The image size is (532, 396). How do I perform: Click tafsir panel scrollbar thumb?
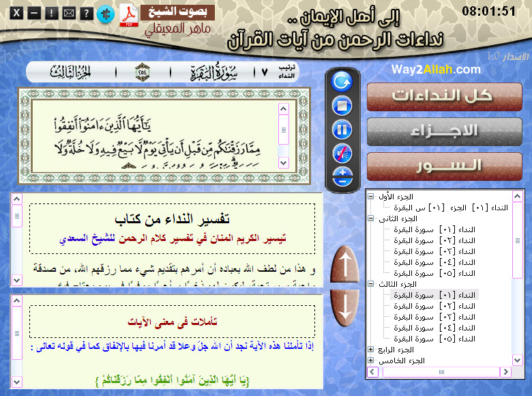(17, 216)
